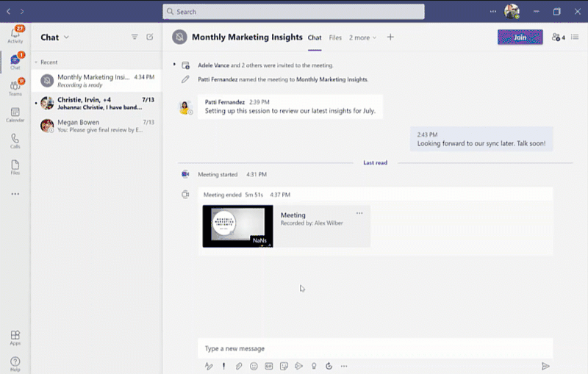Image resolution: width=588 pixels, height=374 pixels.
Task: Open the 2 more tabs dropdown
Action: pyautogui.click(x=362, y=37)
